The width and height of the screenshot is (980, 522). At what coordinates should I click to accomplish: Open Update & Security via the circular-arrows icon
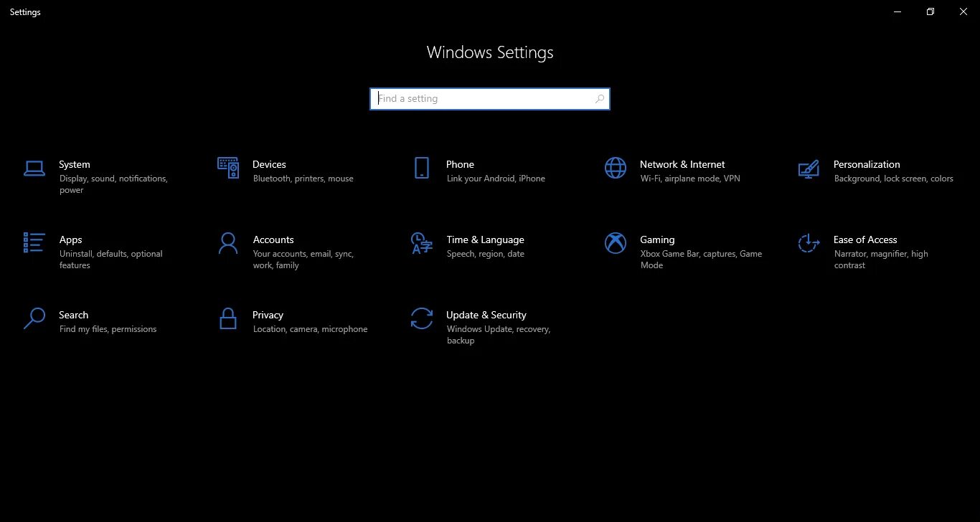422,318
